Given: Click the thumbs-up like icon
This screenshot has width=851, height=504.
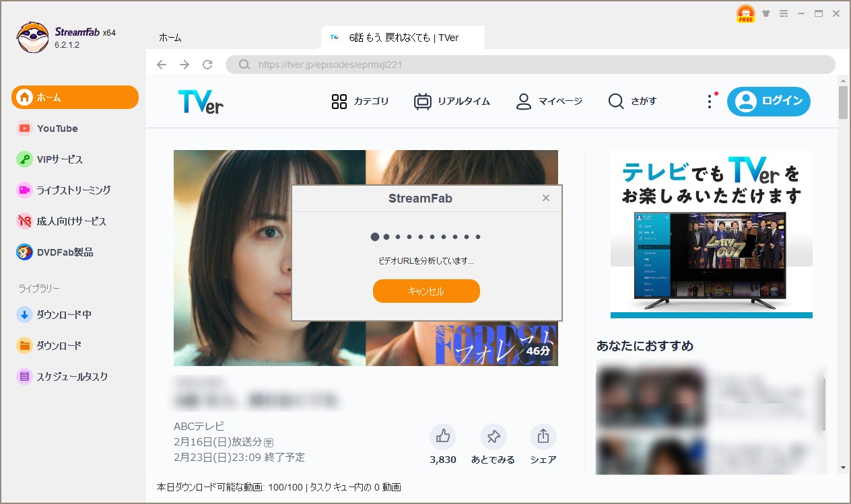Looking at the screenshot, I should [443, 437].
